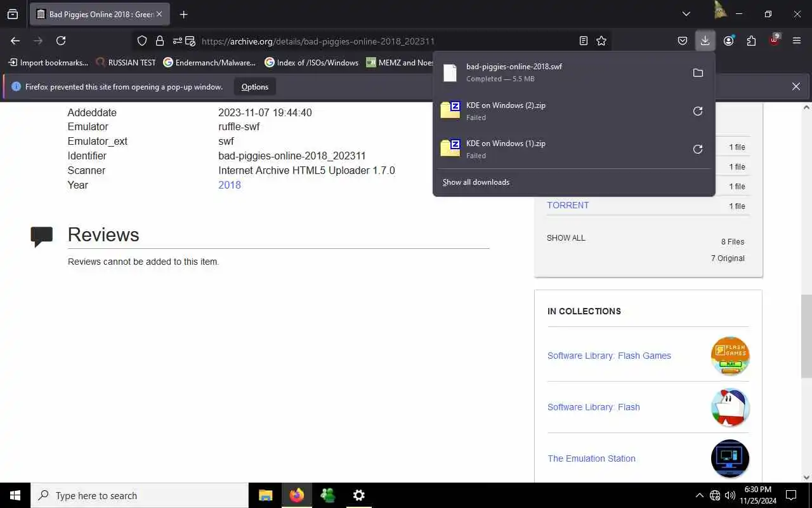This screenshot has height=508, width=812.
Task: Open Save to Pocket icon
Action: (x=683, y=41)
